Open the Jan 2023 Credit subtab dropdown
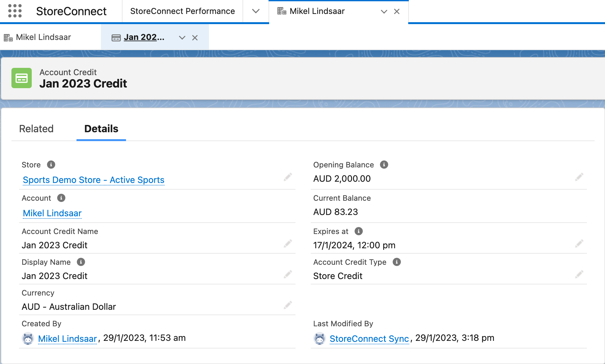Screen dimensions: 605x364 (x=182, y=37)
